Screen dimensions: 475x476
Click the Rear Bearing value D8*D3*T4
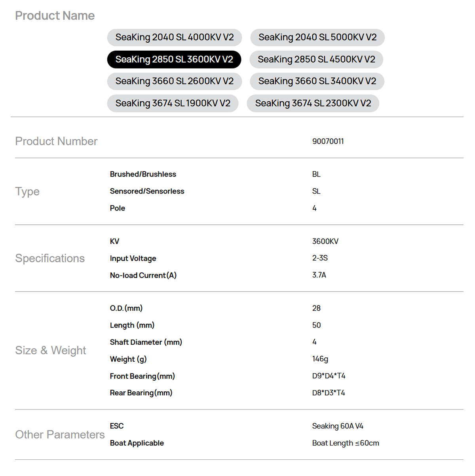coord(328,393)
